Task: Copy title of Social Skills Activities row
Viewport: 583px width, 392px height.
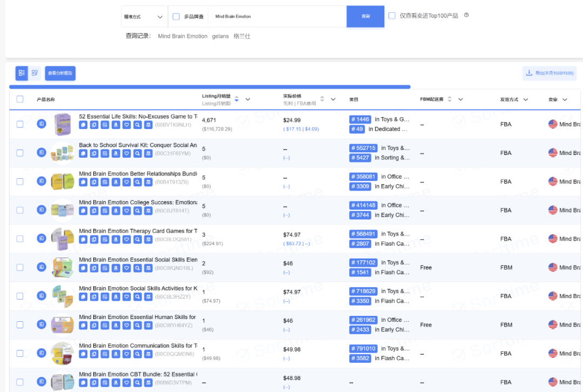Action: pyautogui.click(x=83, y=297)
